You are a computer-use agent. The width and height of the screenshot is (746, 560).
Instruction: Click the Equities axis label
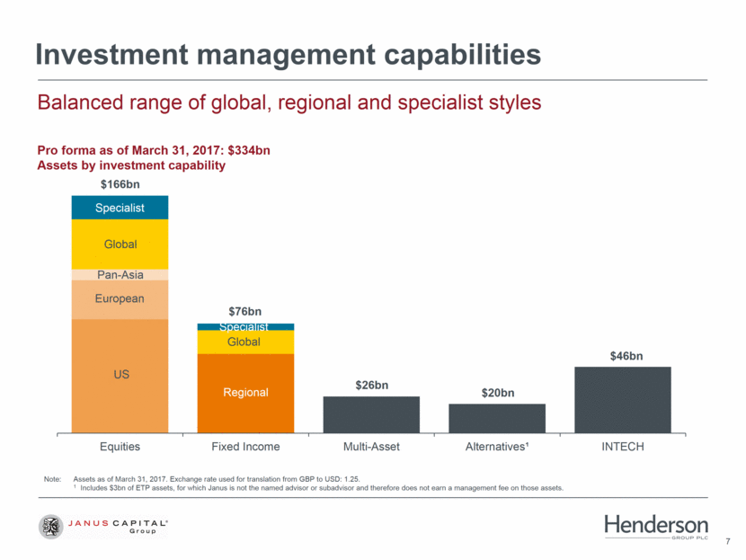point(120,446)
